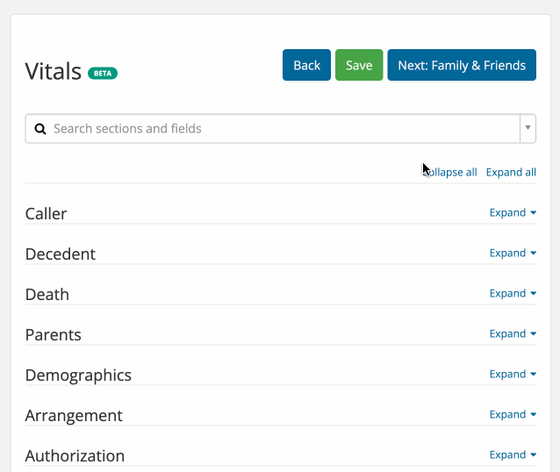This screenshot has width=560, height=472.
Task: Expand the Death section
Action: (512, 293)
